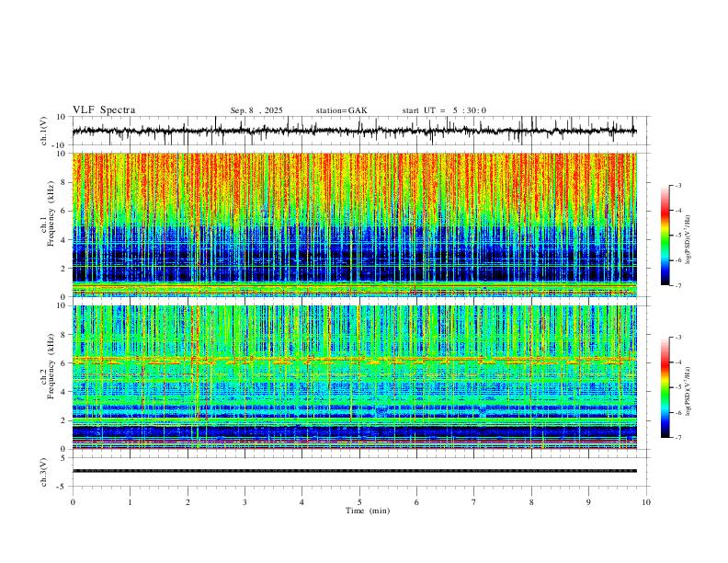
Task: Click the log(PSD) label beside ch.2 colorbar
Action: (688, 391)
